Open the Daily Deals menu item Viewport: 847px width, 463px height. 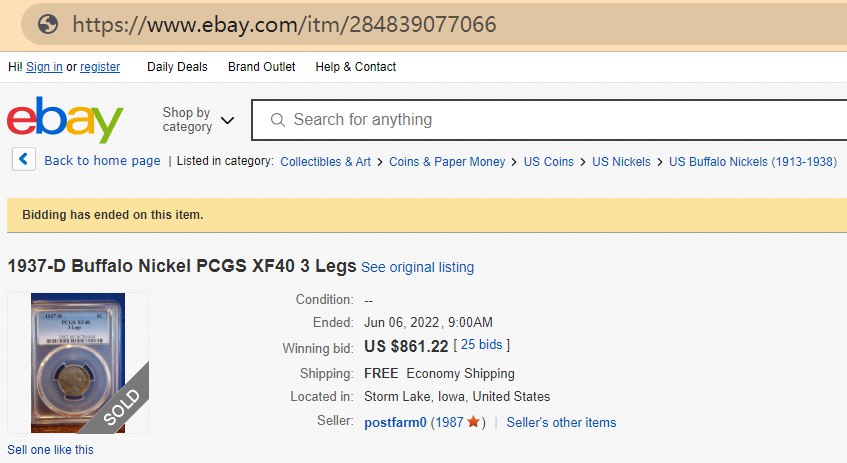click(x=177, y=67)
